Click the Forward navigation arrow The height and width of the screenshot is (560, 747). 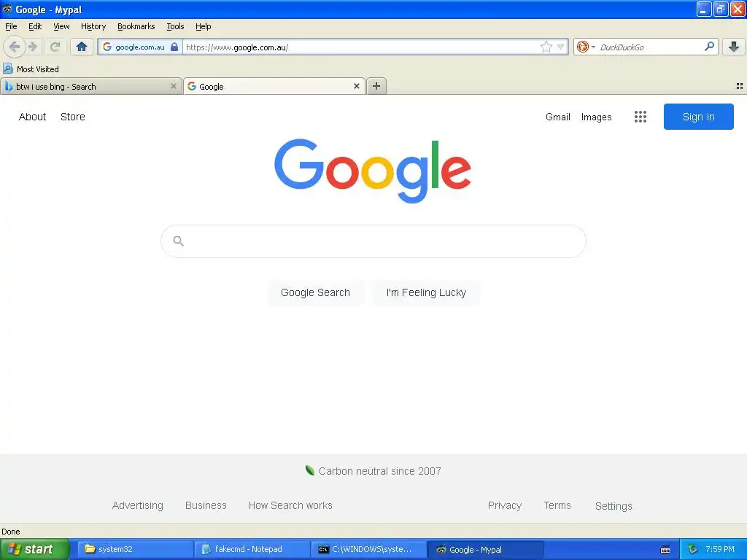point(33,47)
